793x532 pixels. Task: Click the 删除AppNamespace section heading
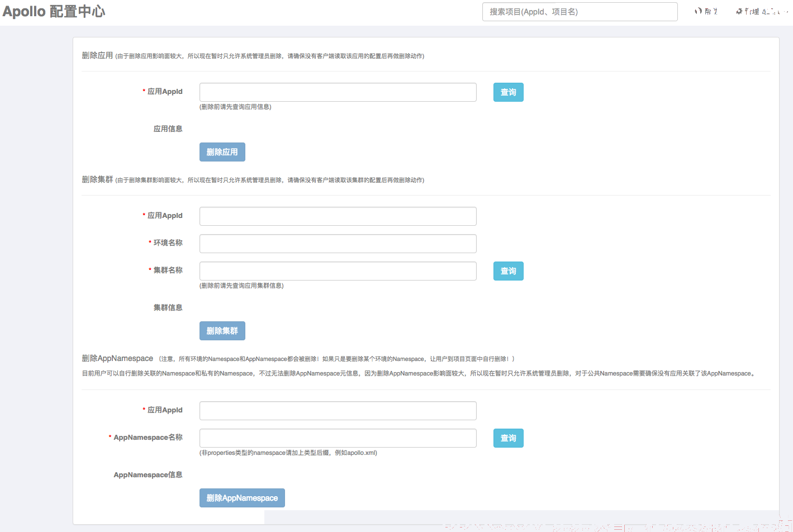[117, 358]
